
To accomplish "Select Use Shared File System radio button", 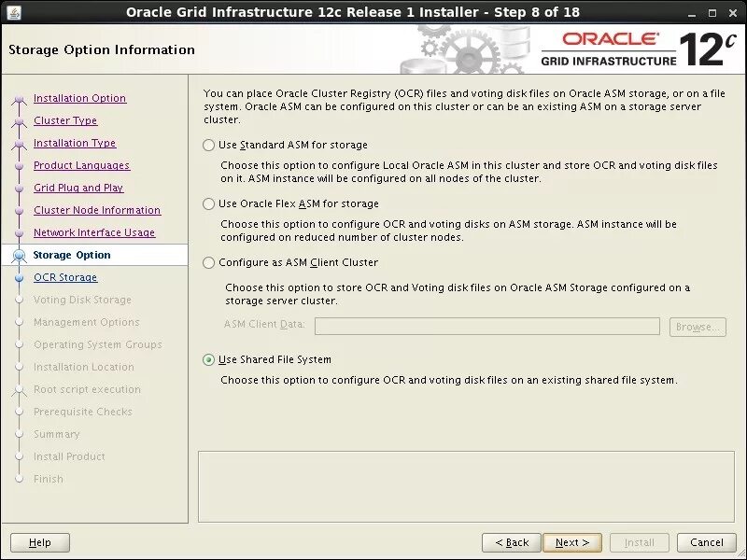I will 208,359.
